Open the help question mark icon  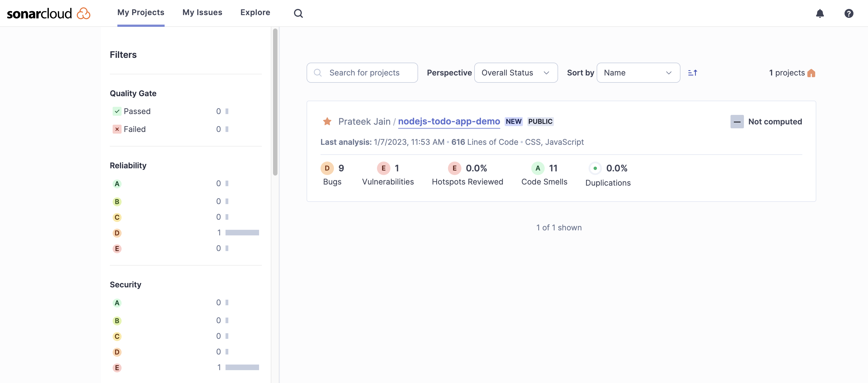pyautogui.click(x=848, y=13)
